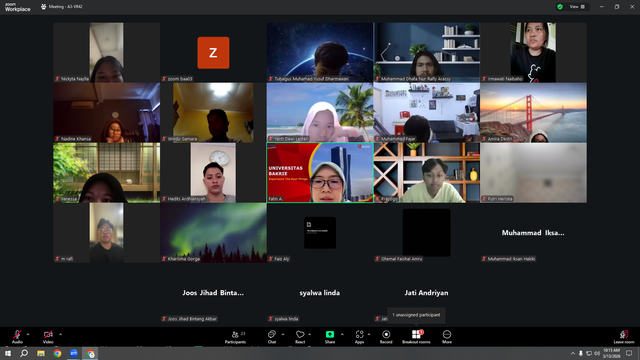
Task: Open Windows taskbar search
Action: (x=24, y=353)
